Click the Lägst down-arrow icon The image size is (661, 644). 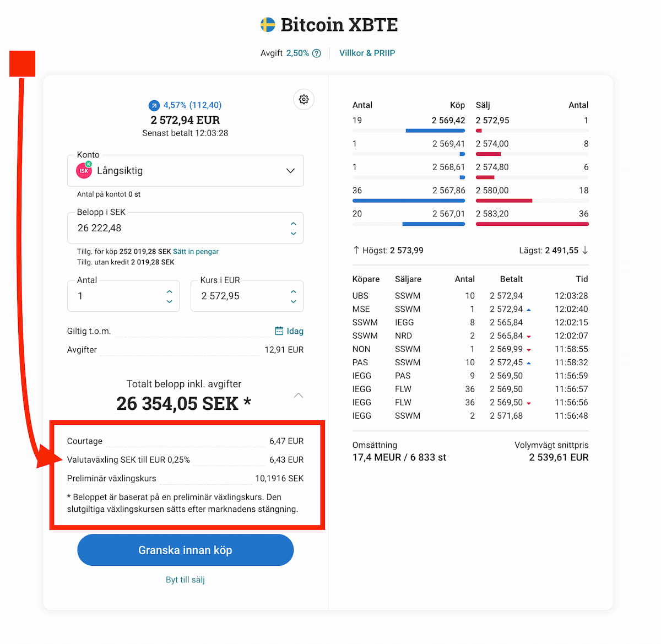585,250
